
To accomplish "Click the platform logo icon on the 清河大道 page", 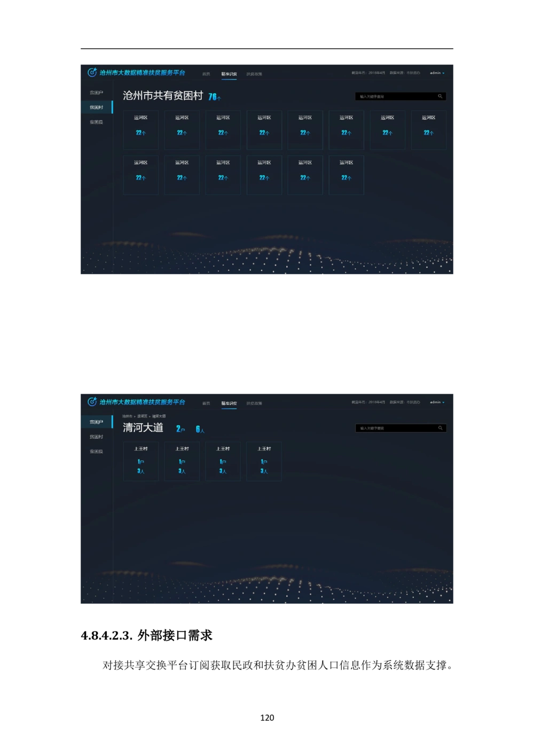I will point(92,402).
